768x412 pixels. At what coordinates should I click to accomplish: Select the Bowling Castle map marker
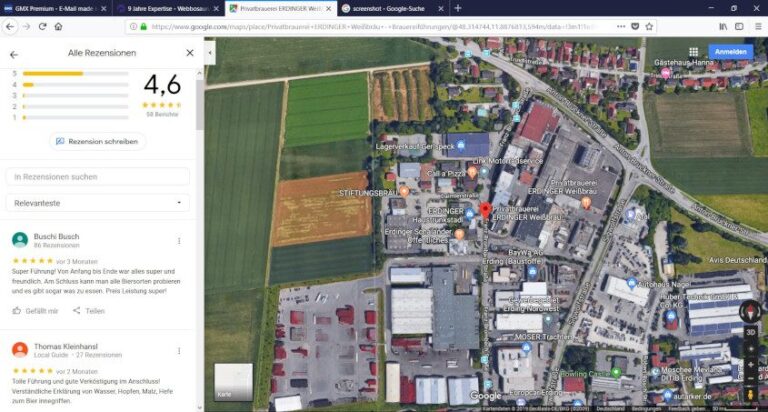click(x=616, y=373)
